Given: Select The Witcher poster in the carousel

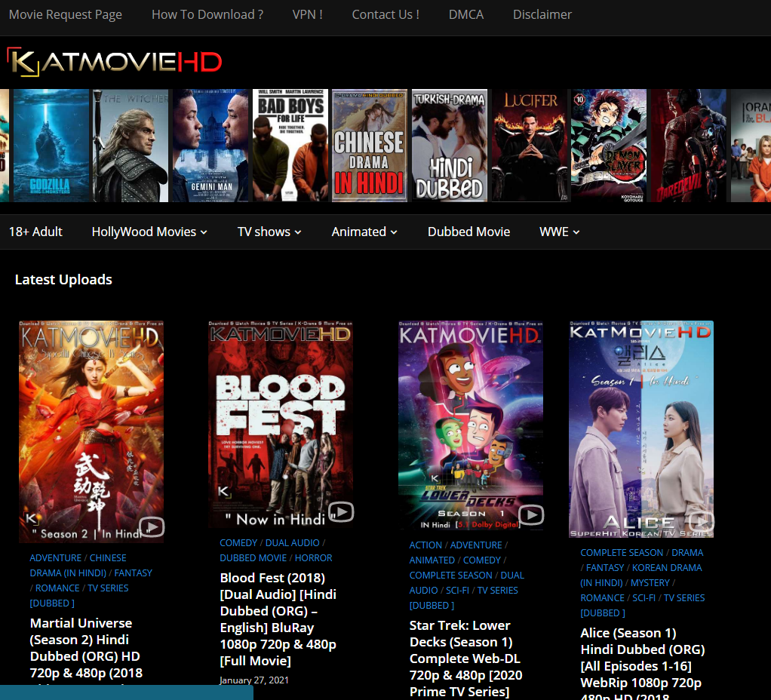Looking at the screenshot, I should coord(131,146).
